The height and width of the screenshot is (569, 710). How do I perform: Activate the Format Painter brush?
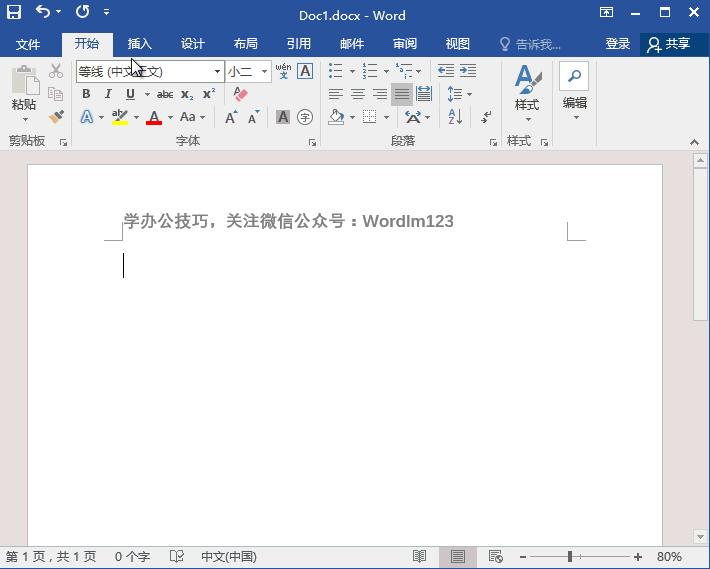click(56, 117)
